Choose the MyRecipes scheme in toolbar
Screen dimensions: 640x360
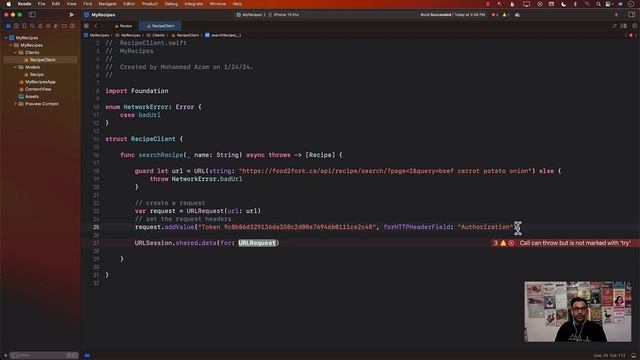click(251, 15)
